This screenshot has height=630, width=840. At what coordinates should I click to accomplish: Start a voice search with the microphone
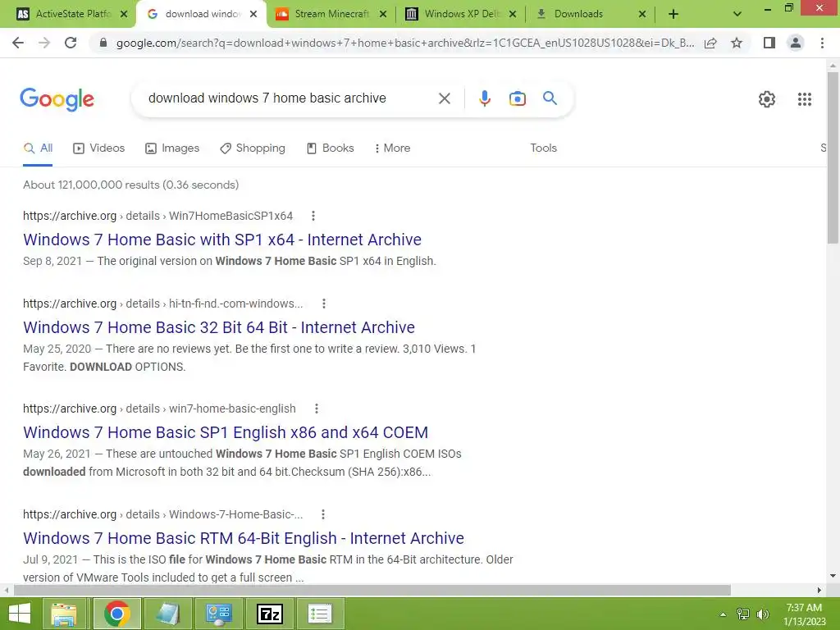click(485, 98)
